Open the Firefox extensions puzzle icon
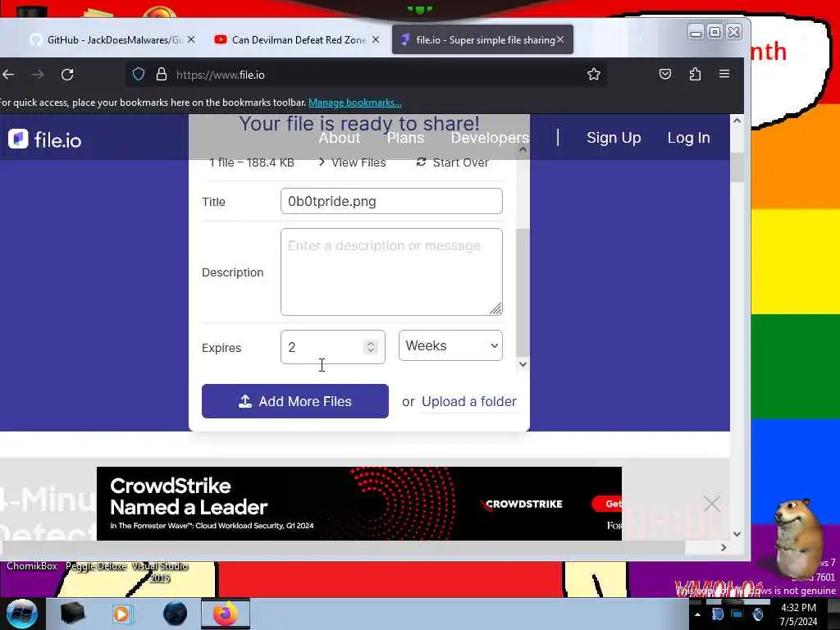Image resolution: width=840 pixels, height=630 pixels. [x=695, y=74]
